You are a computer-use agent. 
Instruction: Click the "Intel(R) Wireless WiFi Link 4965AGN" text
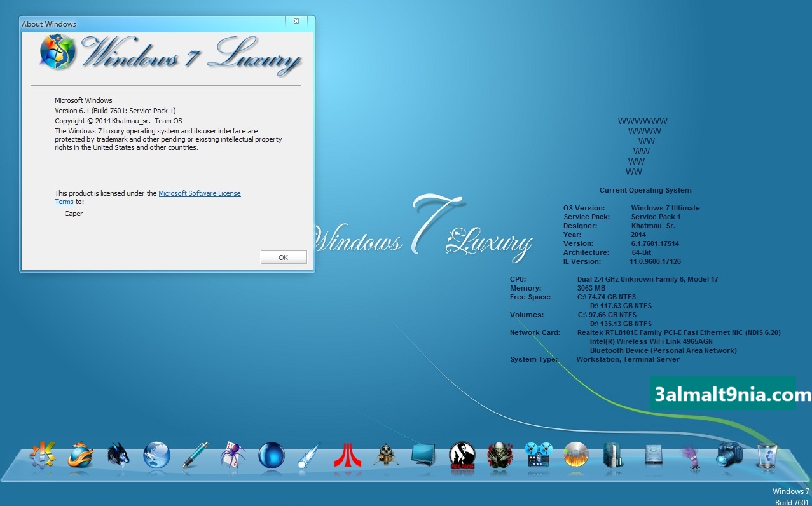[651, 341]
